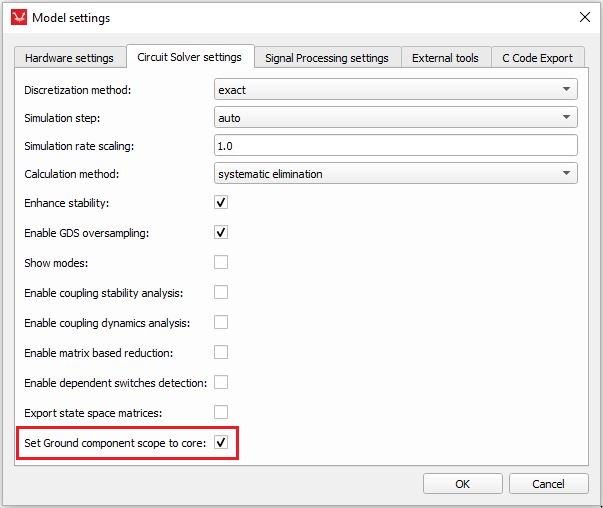Expand the Discretization method dropdown

click(x=396, y=90)
